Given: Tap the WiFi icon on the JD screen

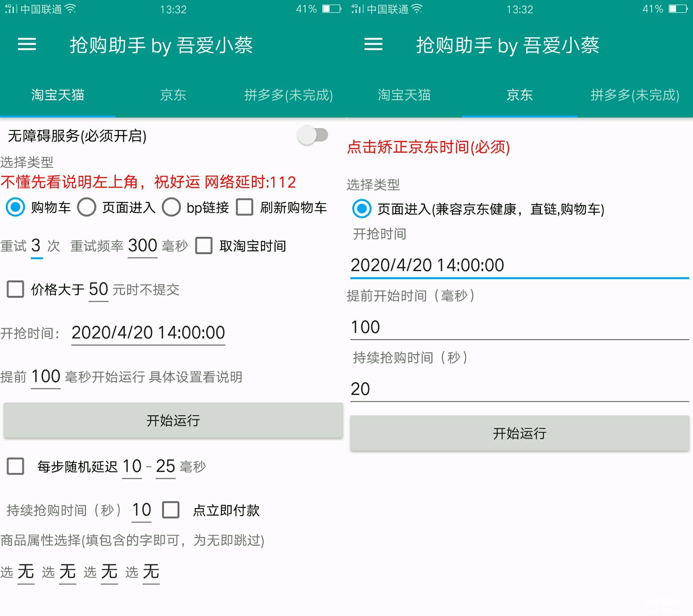Looking at the screenshot, I should click(x=417, y=9).
